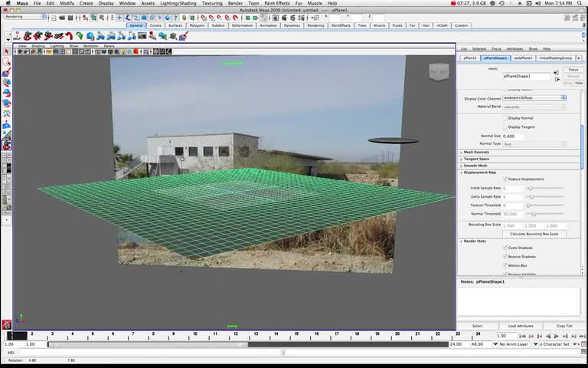Switch to the Polygons shelf tab
Screen dimensions: 588x368
197,25
